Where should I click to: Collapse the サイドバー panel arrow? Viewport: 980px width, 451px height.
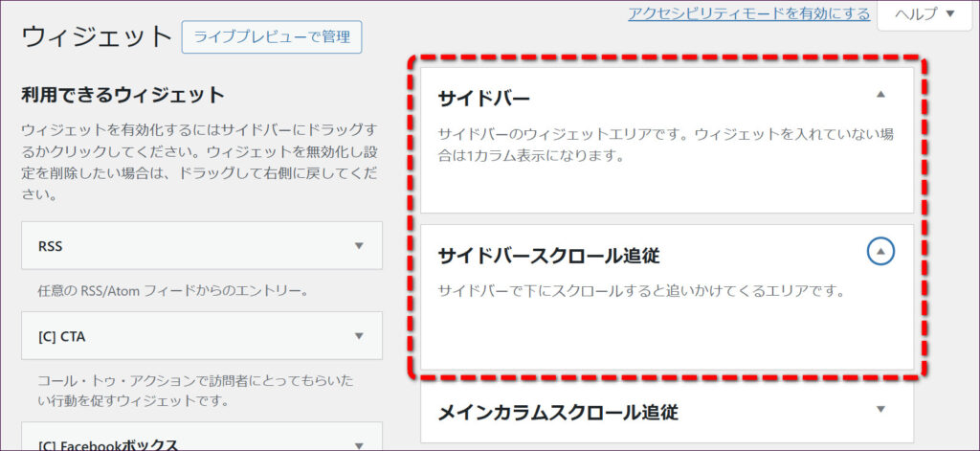pos(880,95)
